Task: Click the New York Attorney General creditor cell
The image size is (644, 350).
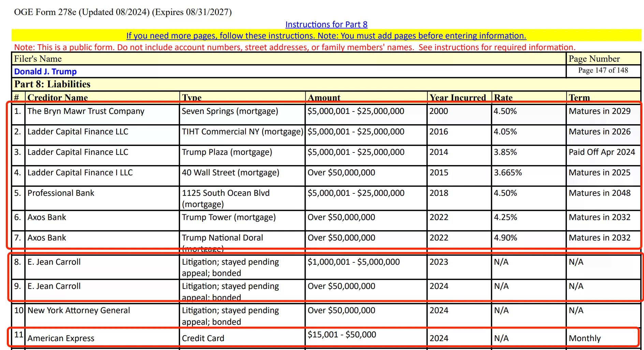Action: tap(79, 311)
